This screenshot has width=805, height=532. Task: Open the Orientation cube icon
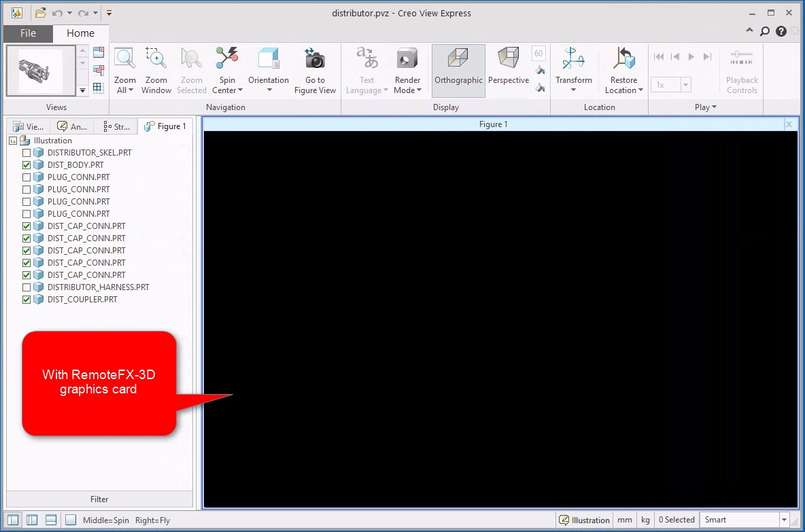269,59
